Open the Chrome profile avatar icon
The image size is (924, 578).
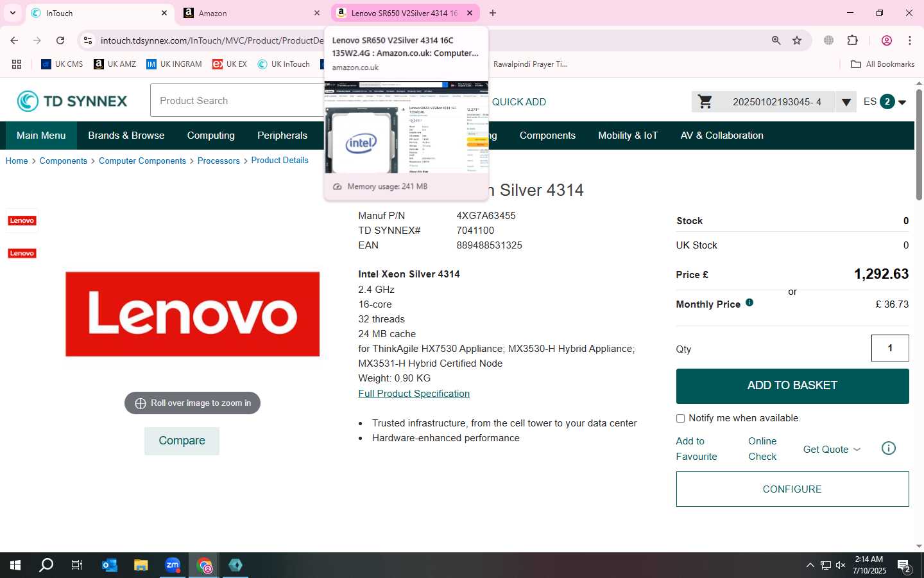(887, 40)
